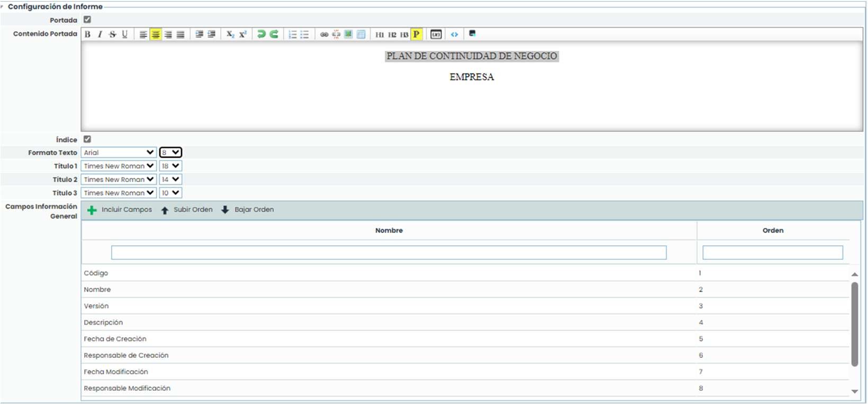
Task: Open the Título 1 font size dropdown
Action: (x=170, y=166)
